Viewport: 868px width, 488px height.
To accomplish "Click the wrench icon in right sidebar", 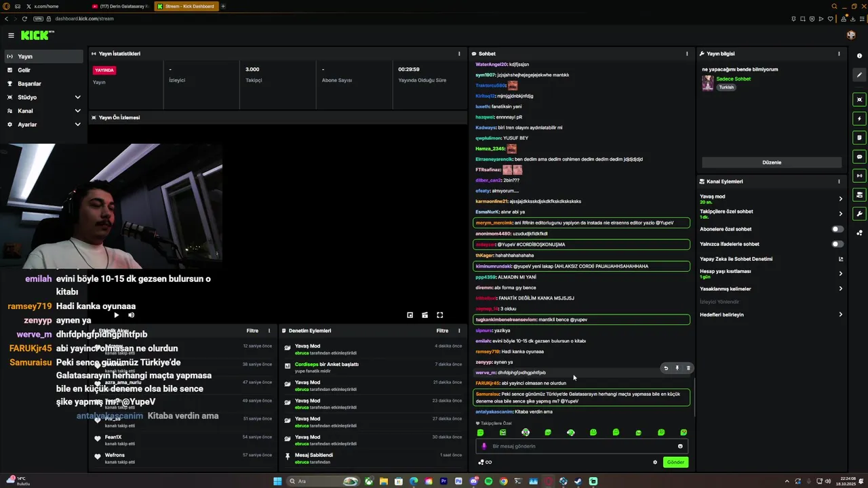I will tap(860, 213).
